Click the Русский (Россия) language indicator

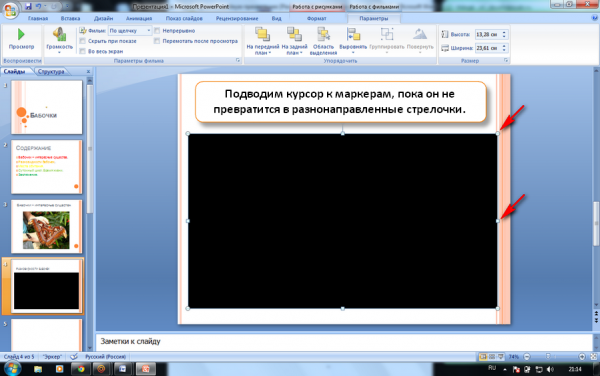(x=105, y=356)
